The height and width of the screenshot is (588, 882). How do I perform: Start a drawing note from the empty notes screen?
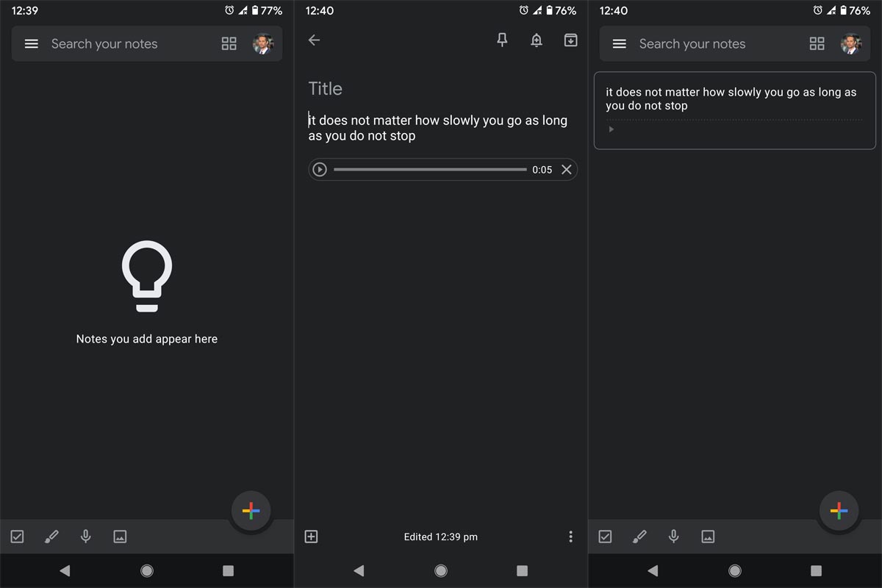[51, 537]
